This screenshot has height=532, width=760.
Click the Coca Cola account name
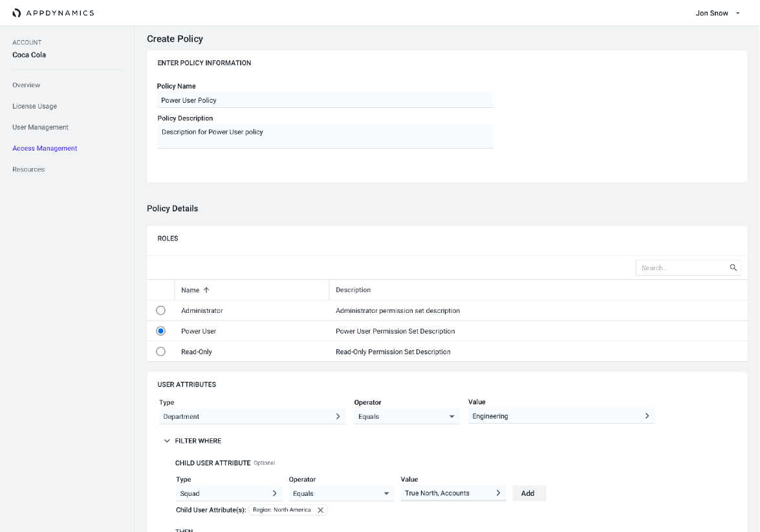(x=29, y=55)
